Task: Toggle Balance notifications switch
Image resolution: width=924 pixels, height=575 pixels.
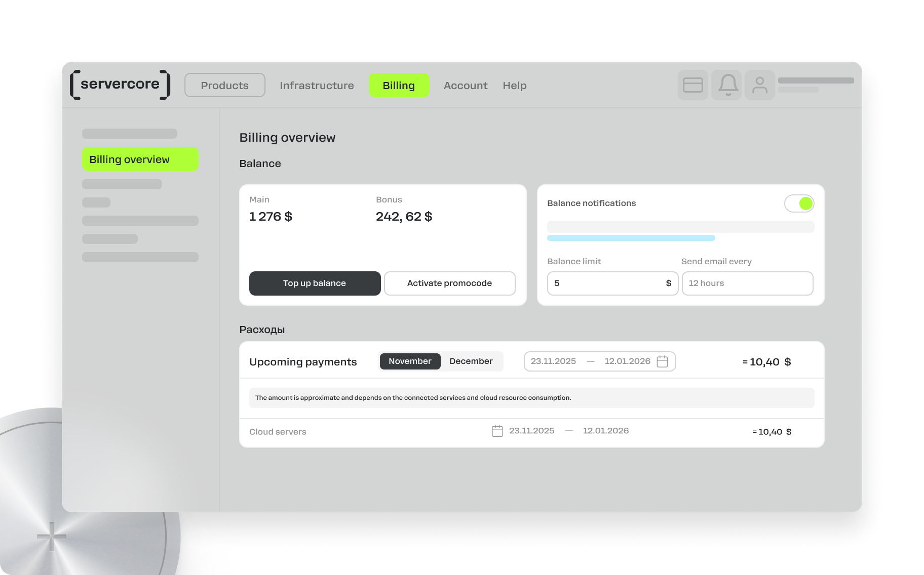Action: click(799, 203)
